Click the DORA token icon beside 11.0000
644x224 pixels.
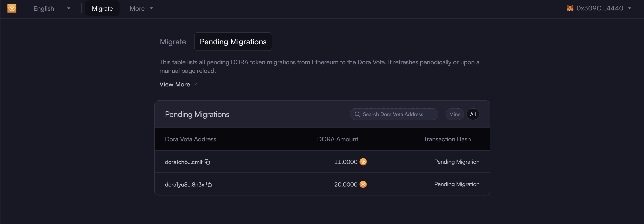click(363, 162)
